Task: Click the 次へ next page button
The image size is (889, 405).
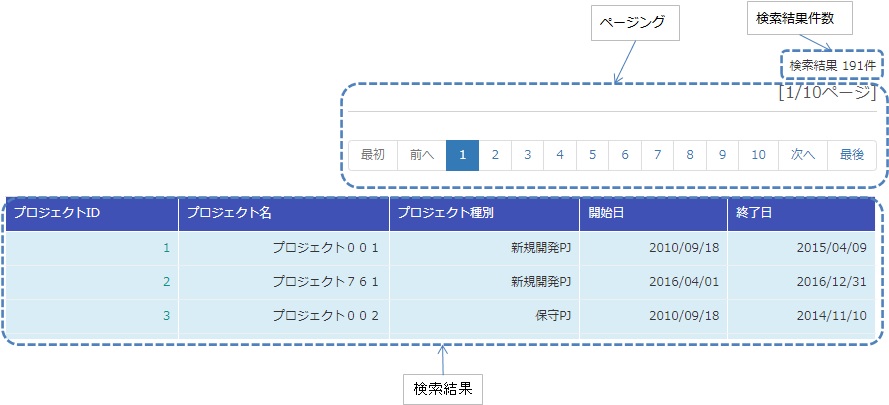Action: click(x=803, y=155)
